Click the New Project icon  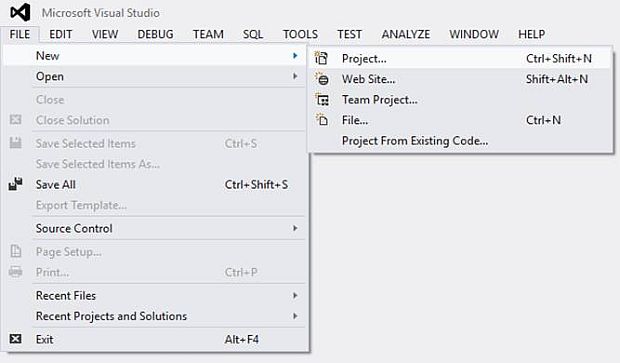pyautogui.click(x=321, y=58)
